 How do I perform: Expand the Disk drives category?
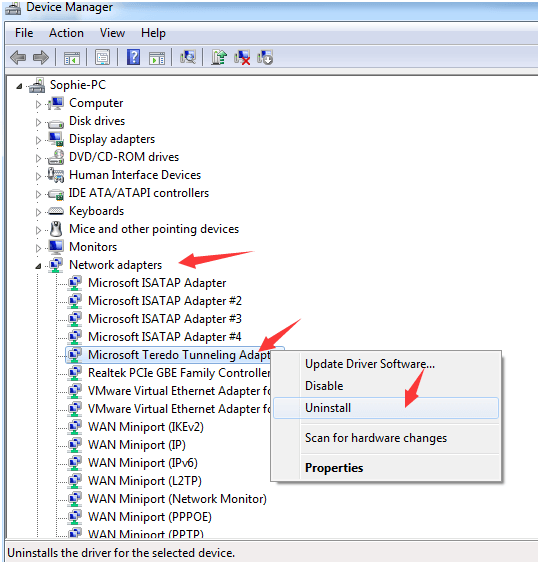point(38,122)
